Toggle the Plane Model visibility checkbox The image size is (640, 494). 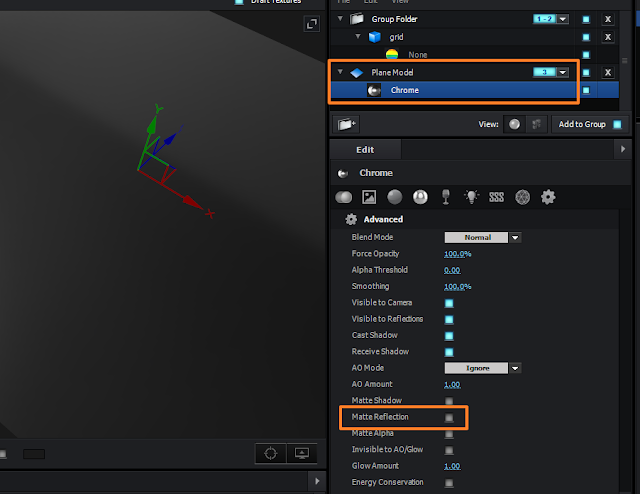(586, 73)
